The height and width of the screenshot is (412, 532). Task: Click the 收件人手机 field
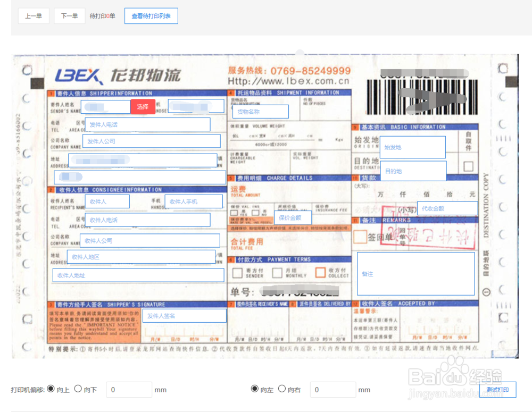tap(194, 201)
